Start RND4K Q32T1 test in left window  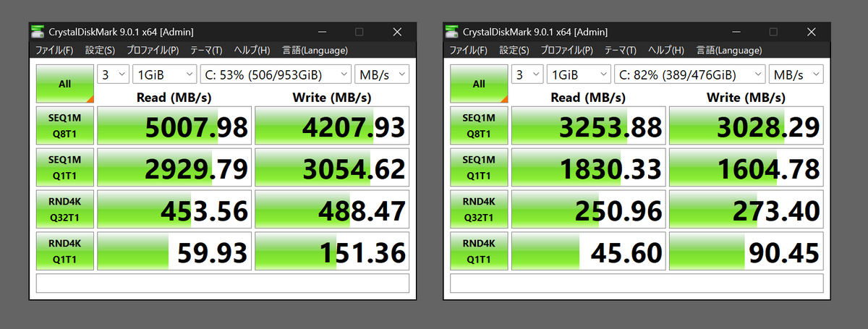pyautogui.click(x=65, y=210)
